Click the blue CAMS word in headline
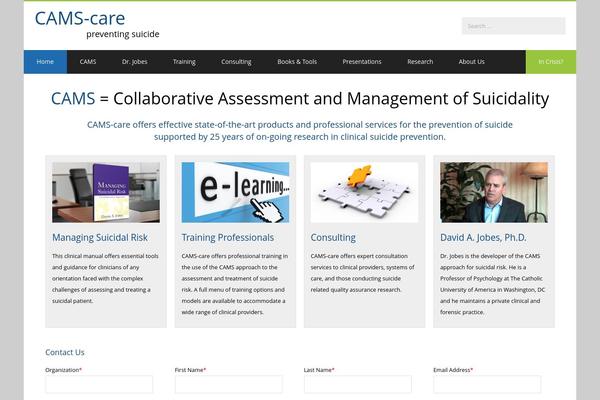 point(73,98)
